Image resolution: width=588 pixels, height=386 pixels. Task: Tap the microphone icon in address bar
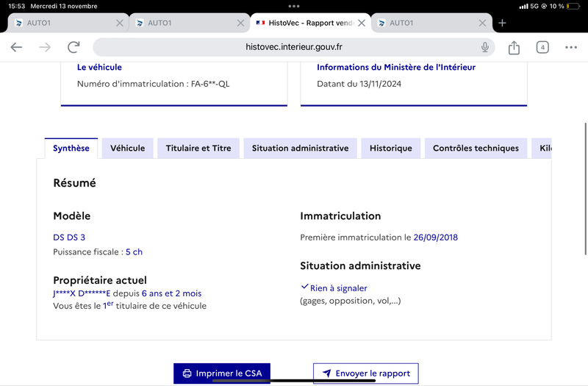tap(485, 47)
